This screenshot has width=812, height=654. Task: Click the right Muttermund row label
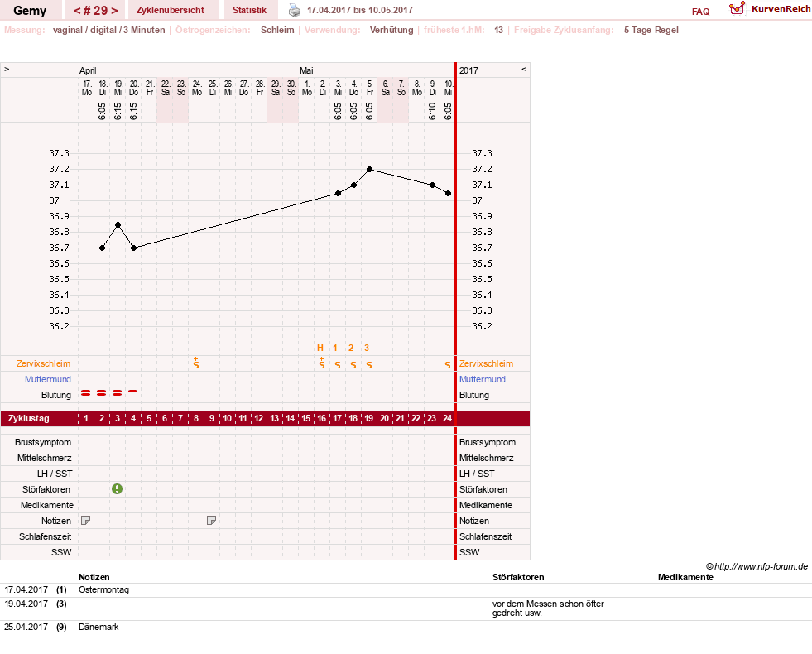pos(483,379)
